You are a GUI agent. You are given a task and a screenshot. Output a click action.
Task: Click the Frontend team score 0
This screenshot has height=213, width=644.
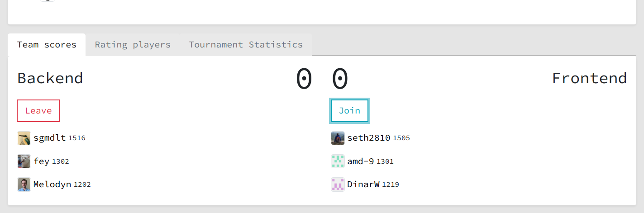(x=340, y=79)
